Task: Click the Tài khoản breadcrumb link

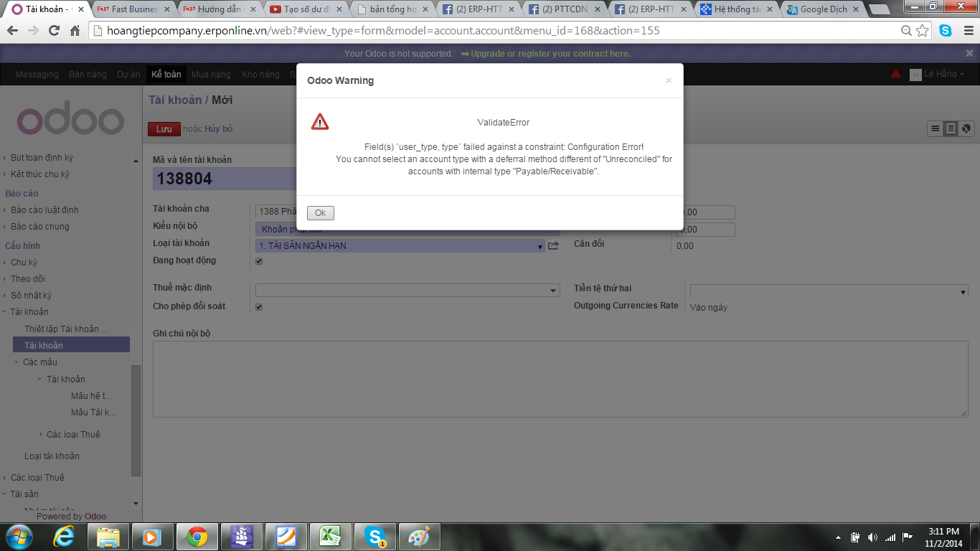Action: click(175, 100)
